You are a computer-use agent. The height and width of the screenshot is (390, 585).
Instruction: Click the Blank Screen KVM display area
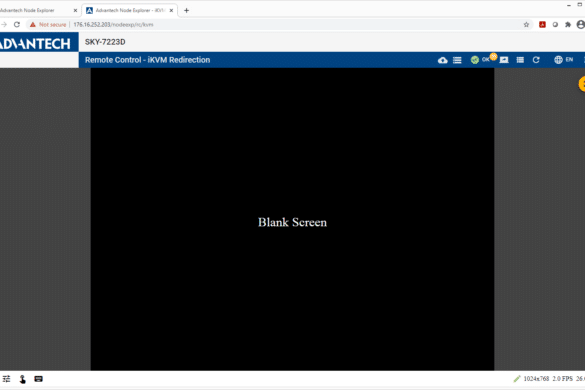[x=292, y=219]
